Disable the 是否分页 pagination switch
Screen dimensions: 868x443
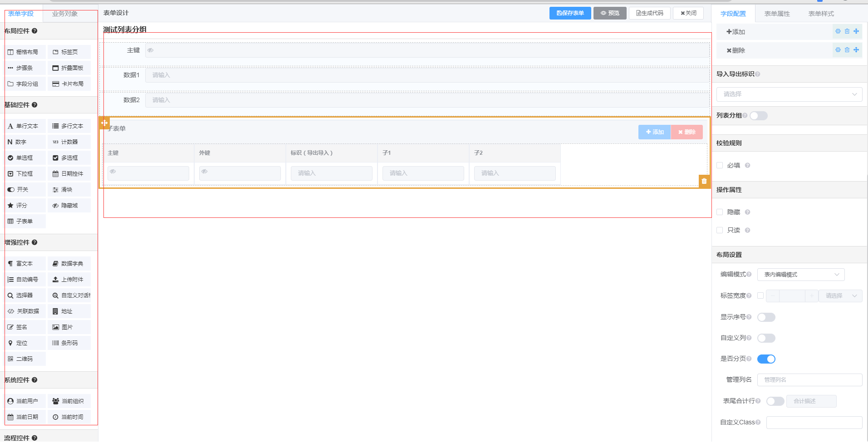coord(766,359)
